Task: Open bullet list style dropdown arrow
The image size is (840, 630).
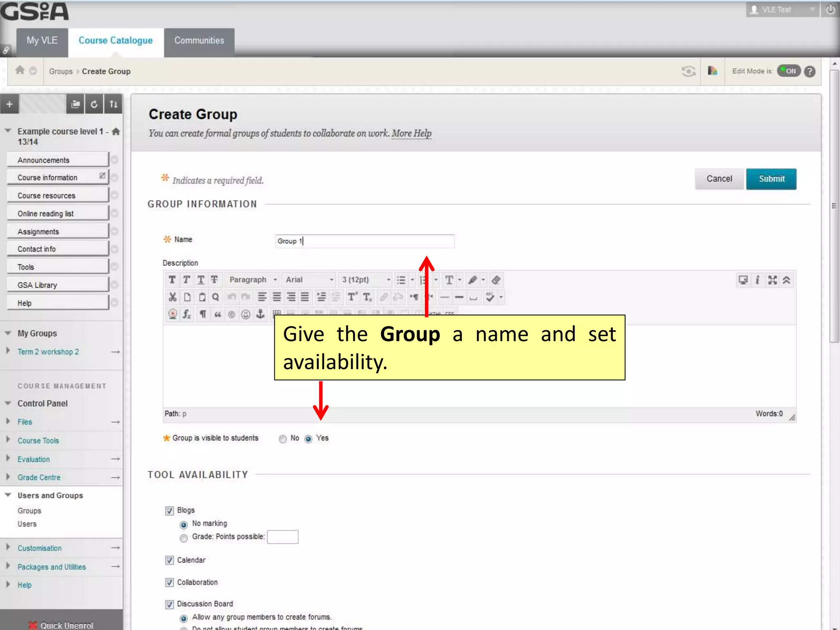Action: click(x=412, y=280)
